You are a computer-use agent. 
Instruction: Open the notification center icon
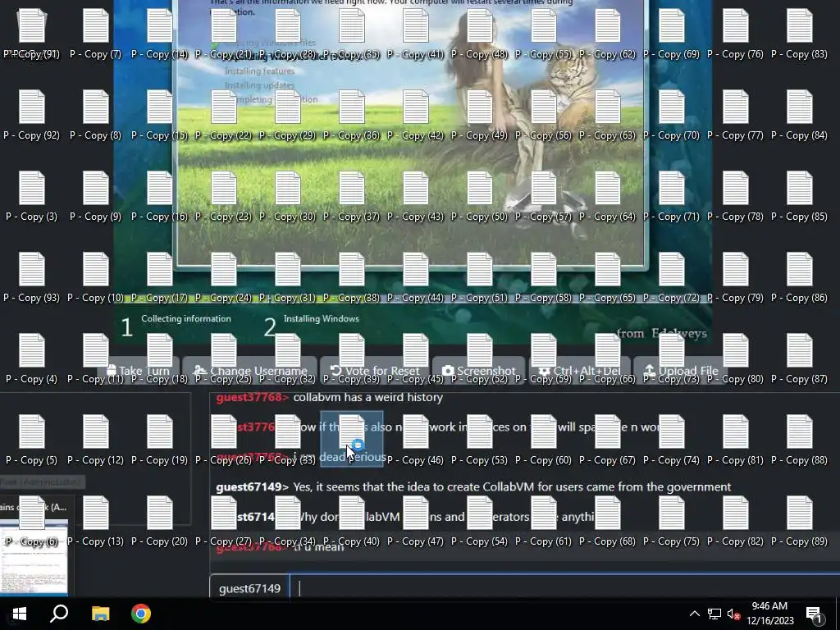point(814,614)
